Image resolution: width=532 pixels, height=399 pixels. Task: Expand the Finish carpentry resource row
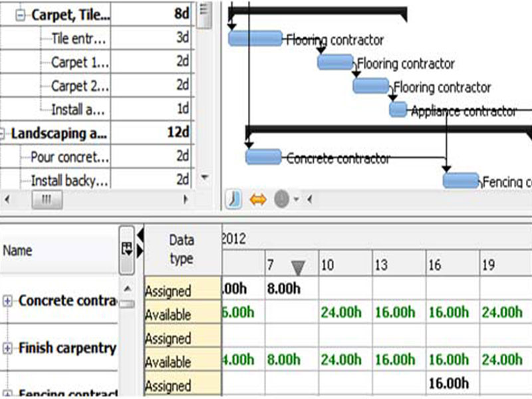click(x=7, y=348)
